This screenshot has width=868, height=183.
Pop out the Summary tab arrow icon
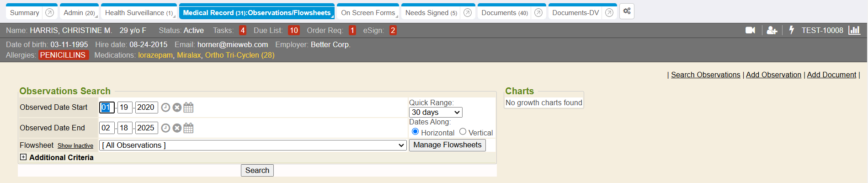[x=50, y=13]
